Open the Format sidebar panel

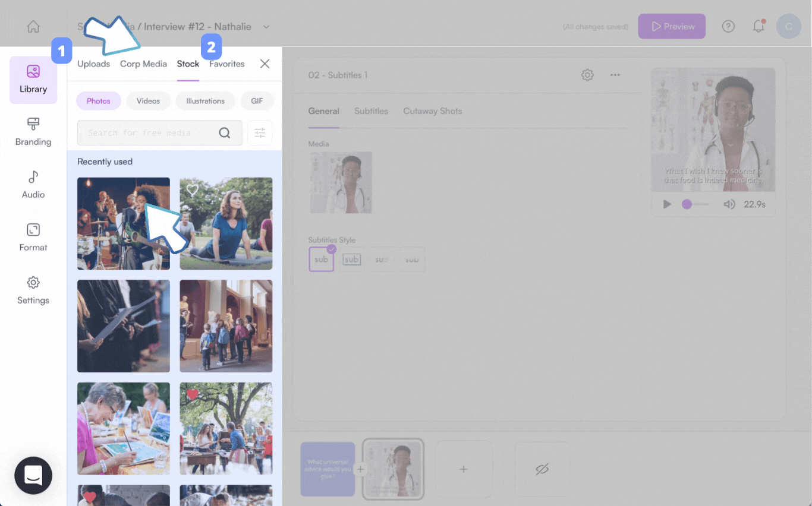tap(33, 238)
